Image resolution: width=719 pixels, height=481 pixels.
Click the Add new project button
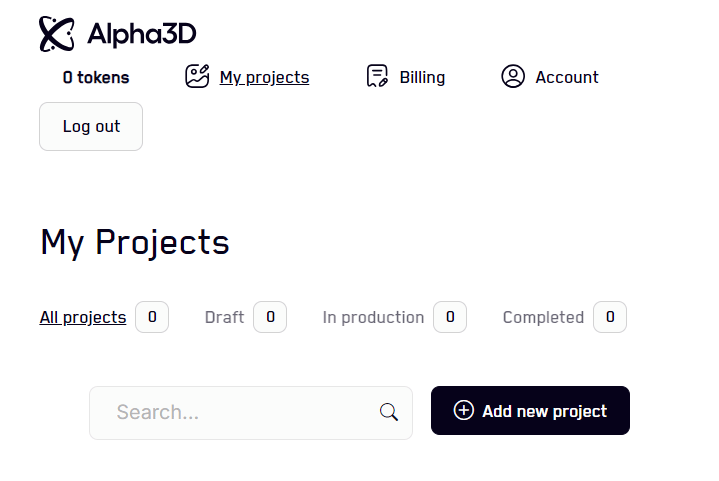tap(530, 411)
